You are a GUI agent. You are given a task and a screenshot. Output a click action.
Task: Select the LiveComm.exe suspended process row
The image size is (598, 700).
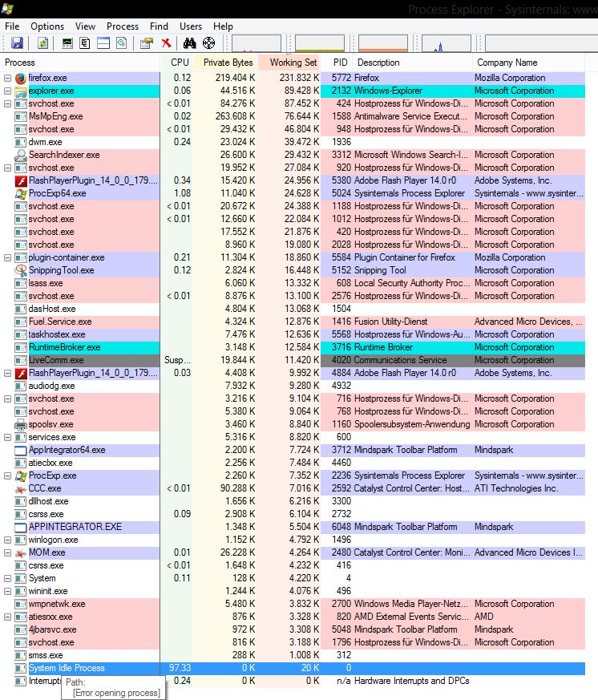coord(293,360)
